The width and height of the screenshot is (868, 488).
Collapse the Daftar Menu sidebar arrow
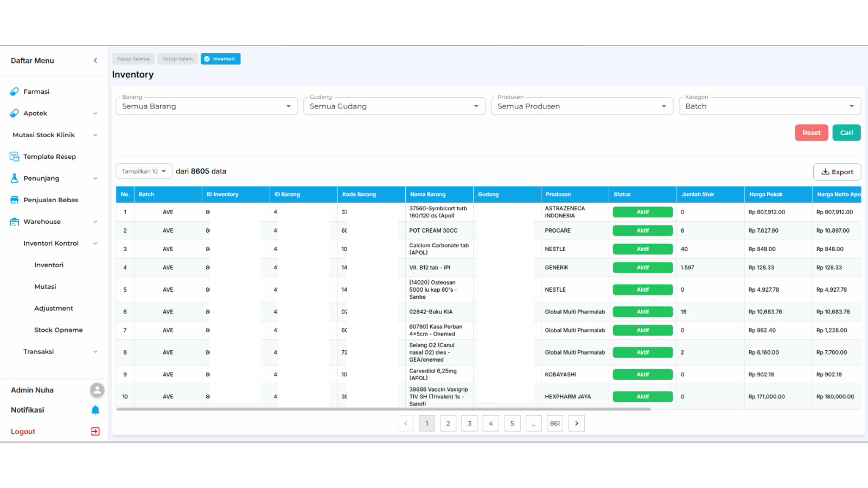pyautogui.click(x=95, y=61)
